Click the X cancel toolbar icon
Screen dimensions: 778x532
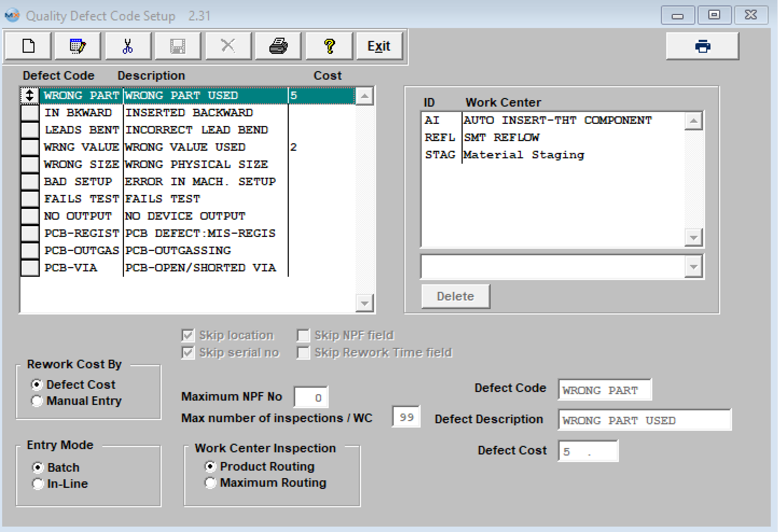(228, 46)
